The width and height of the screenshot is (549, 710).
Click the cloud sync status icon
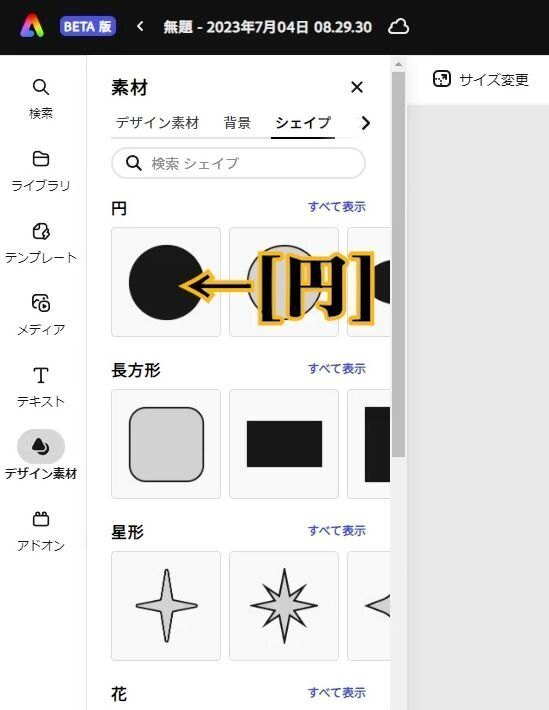click(399, 27)
